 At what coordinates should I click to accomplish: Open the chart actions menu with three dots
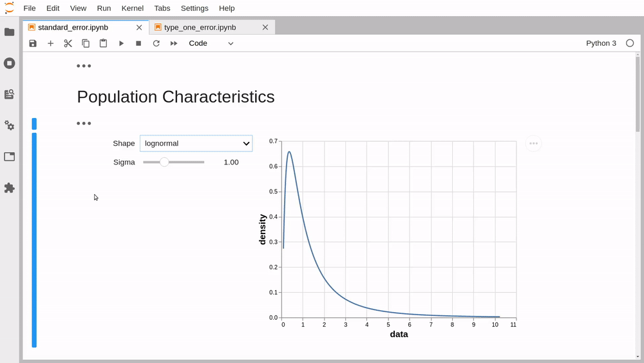(x=533, y=144)
